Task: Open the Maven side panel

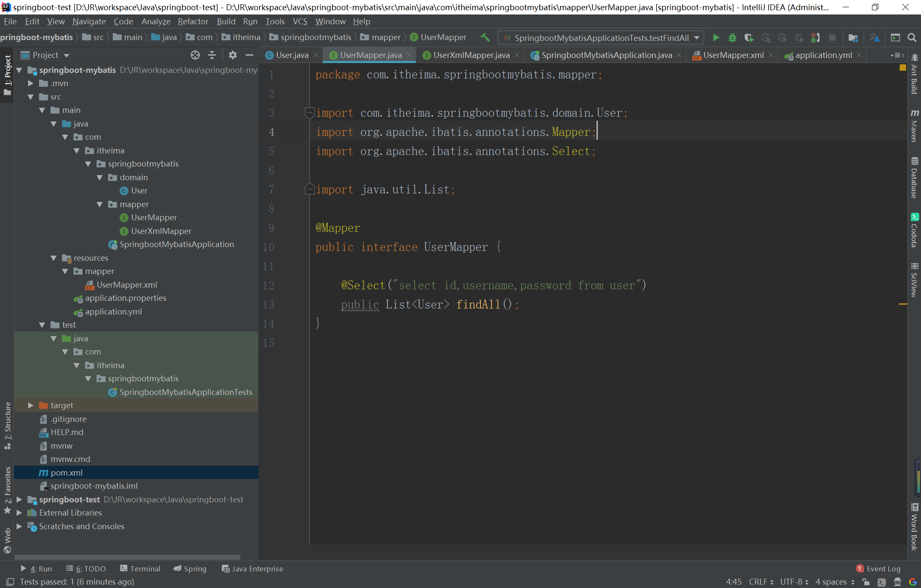Action: coord(914,125)
